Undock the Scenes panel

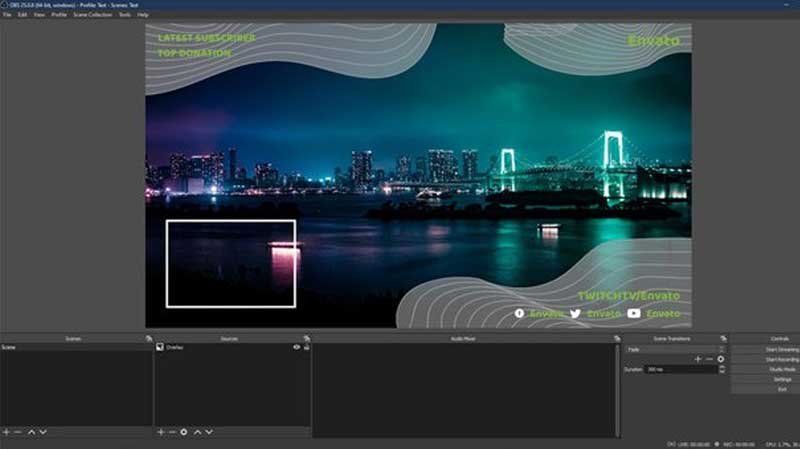149,339
